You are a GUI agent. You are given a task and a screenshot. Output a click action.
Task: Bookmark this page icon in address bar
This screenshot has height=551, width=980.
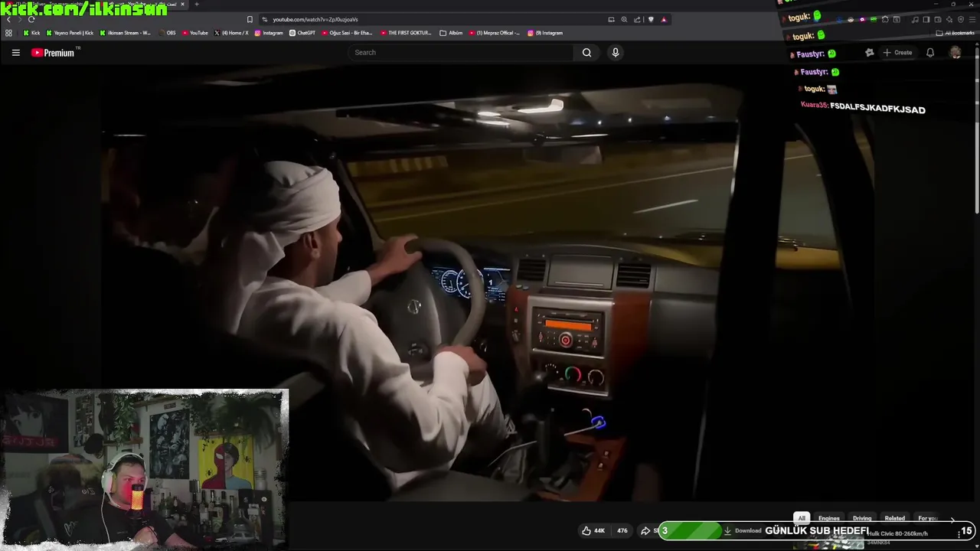[x=250, y=19]
